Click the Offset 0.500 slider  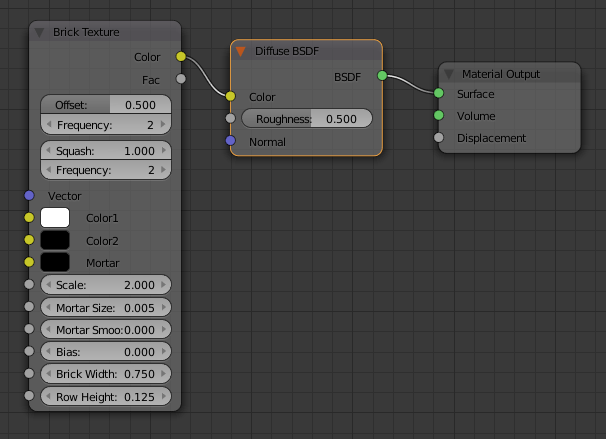pos(106,104)
